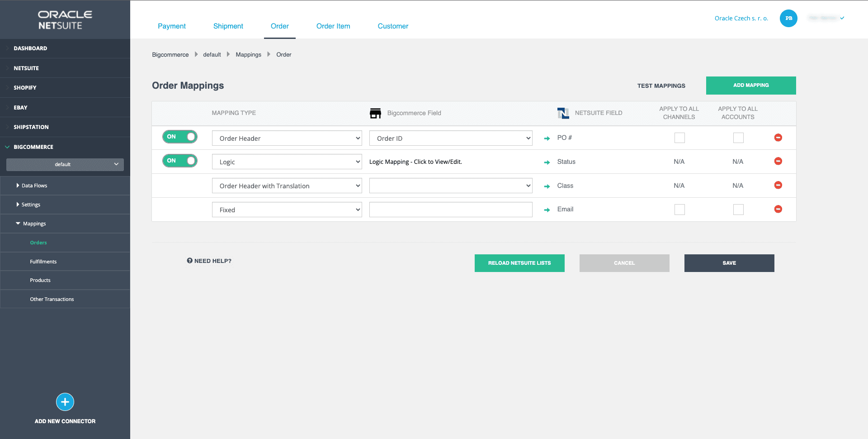Open Products under Mappings
868x439 pixels.
[40, 280]
